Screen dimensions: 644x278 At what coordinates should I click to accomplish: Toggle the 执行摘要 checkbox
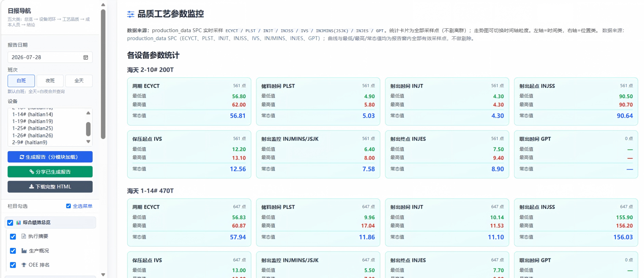[x=13, y=237]
